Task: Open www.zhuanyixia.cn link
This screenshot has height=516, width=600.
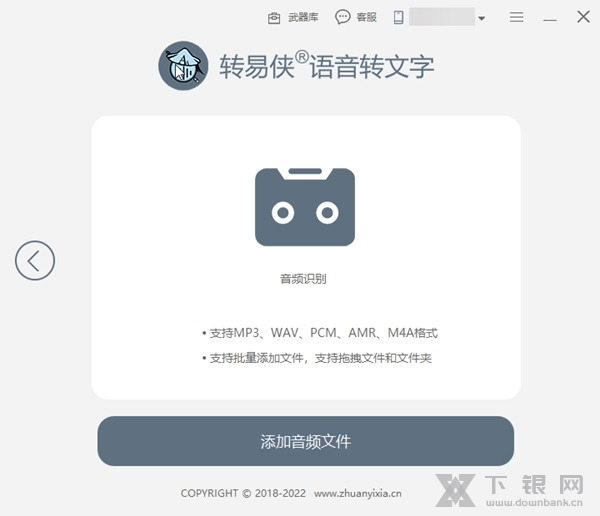Action: (358, 493)
